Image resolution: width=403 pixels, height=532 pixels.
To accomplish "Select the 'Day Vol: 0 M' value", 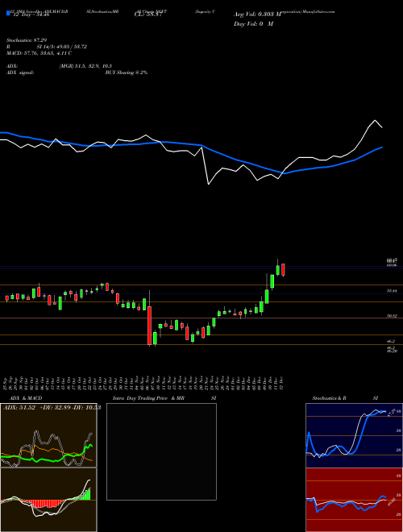I will coord(253,23).
